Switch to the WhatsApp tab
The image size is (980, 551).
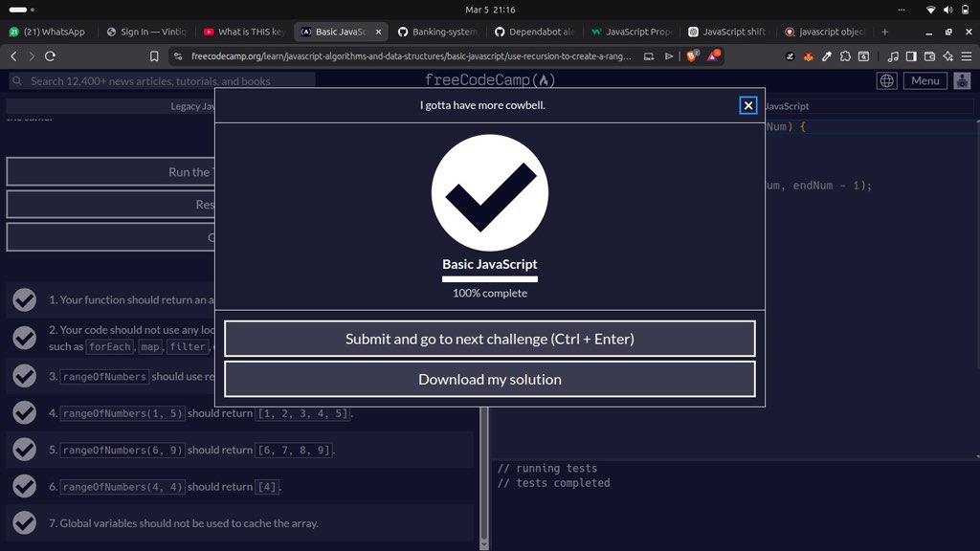48,32
